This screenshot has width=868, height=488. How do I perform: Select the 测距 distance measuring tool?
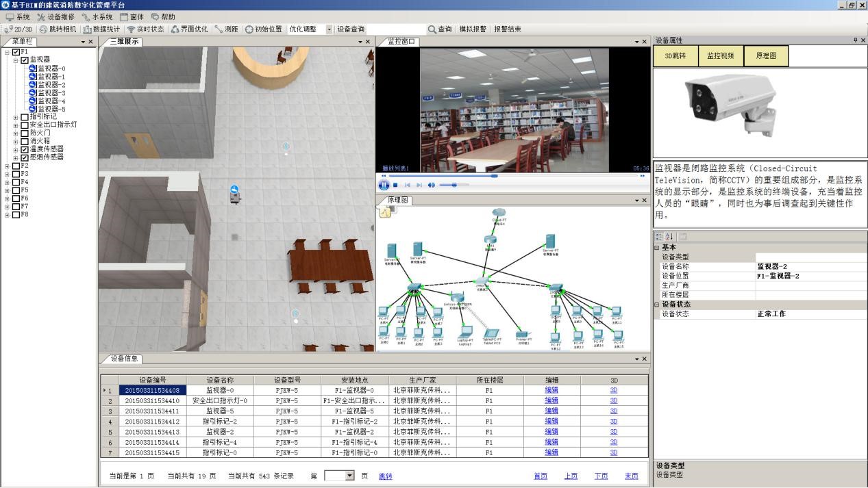(x=227, y=29)
